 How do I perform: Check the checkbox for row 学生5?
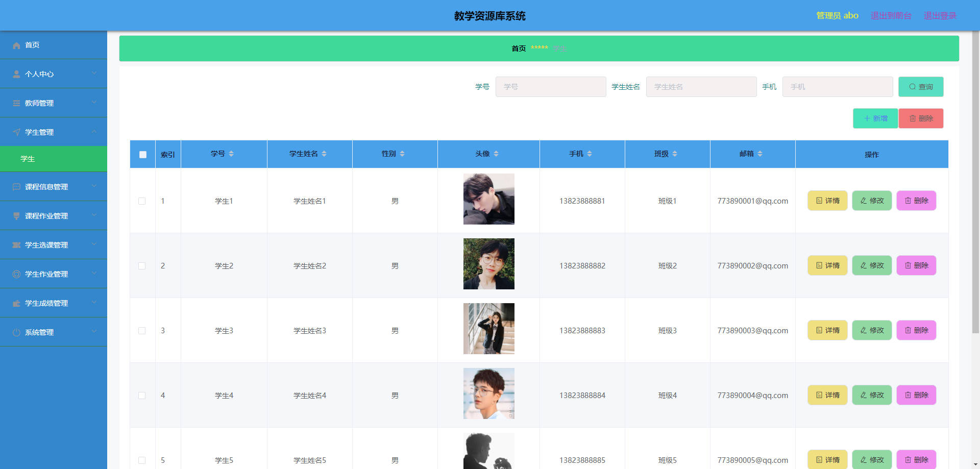[142, 460]
